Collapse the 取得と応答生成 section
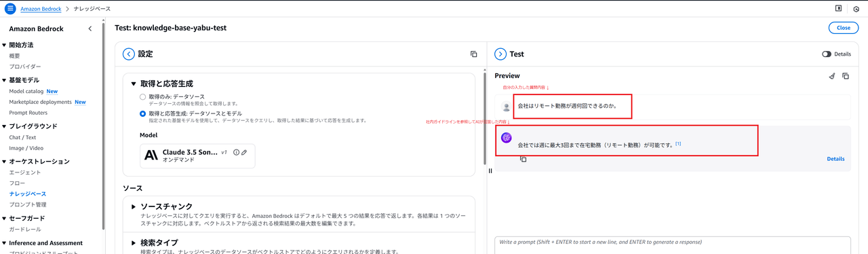 click(134, 84)
